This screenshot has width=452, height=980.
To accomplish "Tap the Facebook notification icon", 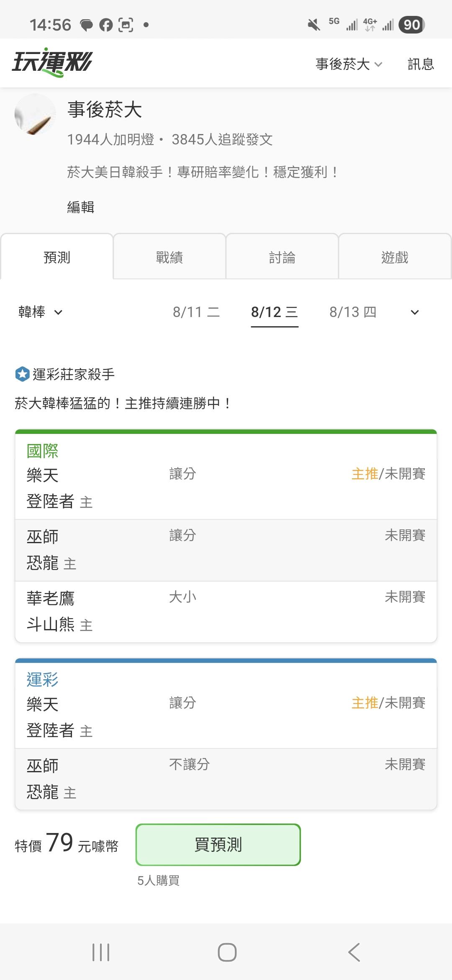I will [x=106, y=25].
